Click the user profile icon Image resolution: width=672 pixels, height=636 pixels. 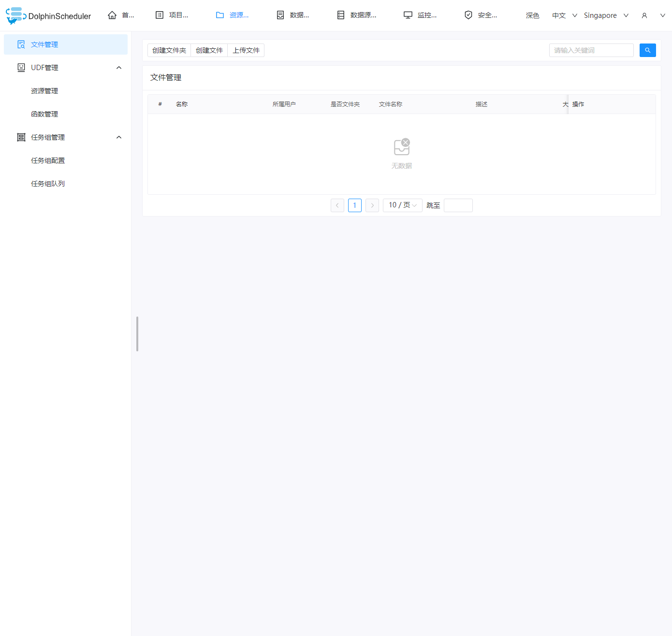644,15
